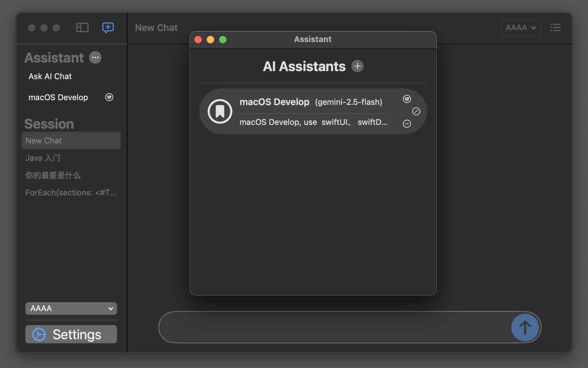Open a new chat with the compose icon
588x368 pixels.
click(x=108, y=28)
